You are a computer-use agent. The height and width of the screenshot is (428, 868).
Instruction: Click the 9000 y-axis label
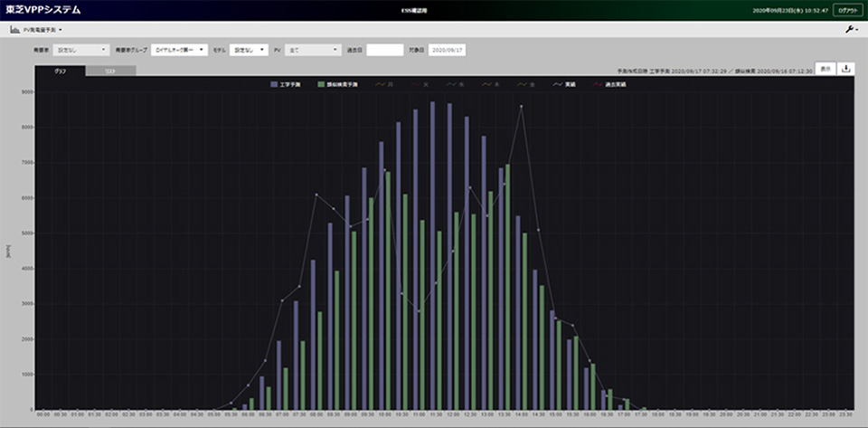pos(26,92)
